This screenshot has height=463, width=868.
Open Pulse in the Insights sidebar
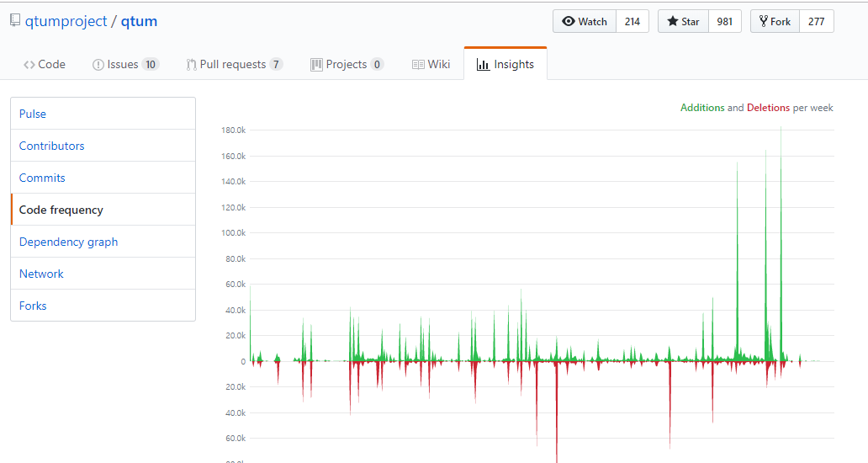[x=103, y=114]
